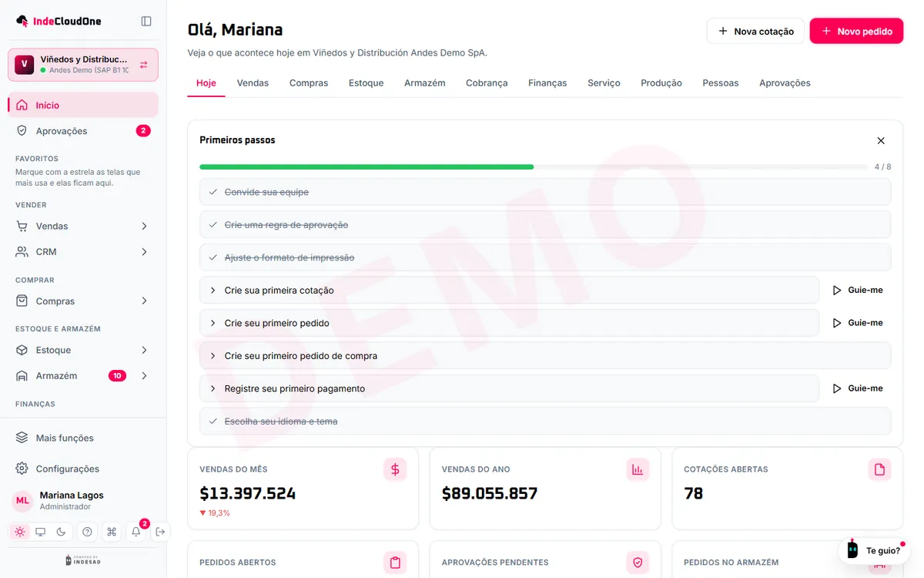The image size is (924, 578).
Task: Switch to the Finanças tab
Action: tap(547, 82)
